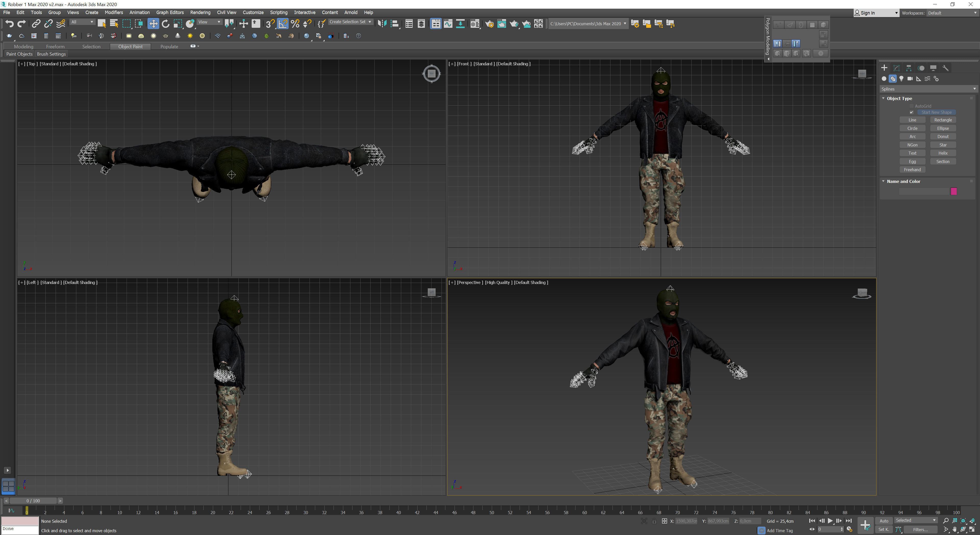Select Geometry category in Create panel
This screenshot has height=535, width=980.
(x=884, y=79)
